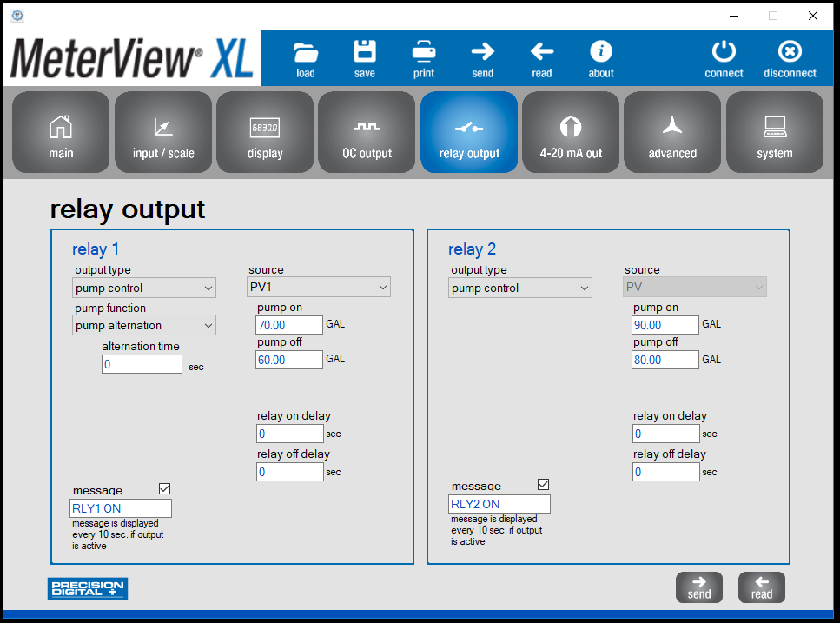840x623 pixels.
Task: Expand relay 1 output type dropdown
Action: click(x=144, y=288)
